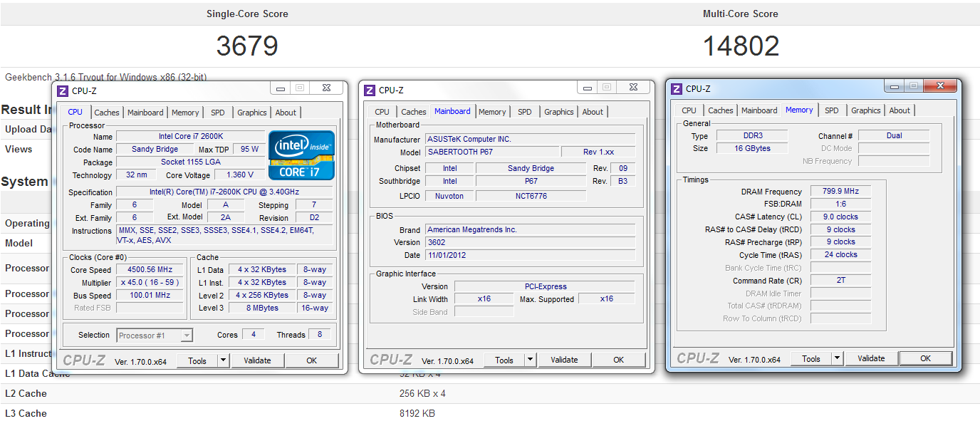Click the L3 Cache 8192 KB value

pos(417,413)
